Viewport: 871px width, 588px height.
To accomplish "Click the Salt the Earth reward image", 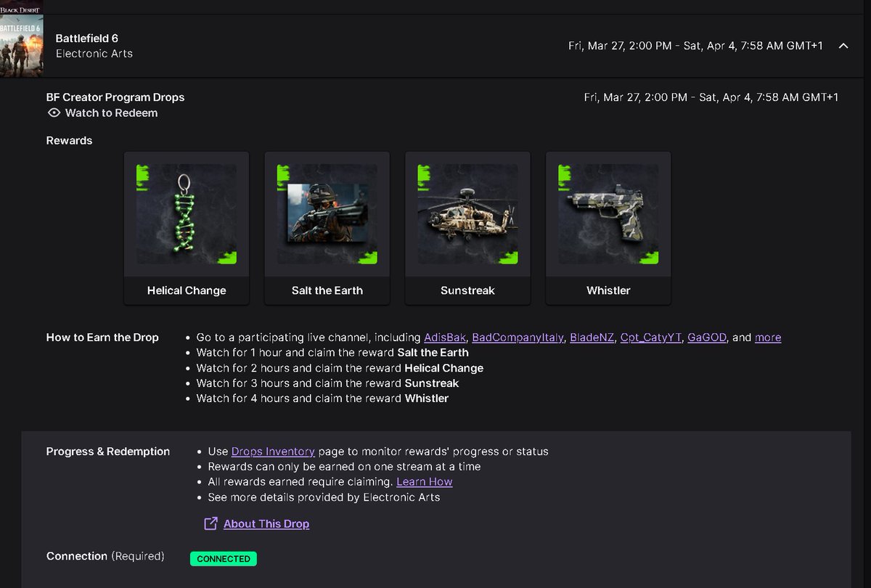I will [x=327, y=214].
